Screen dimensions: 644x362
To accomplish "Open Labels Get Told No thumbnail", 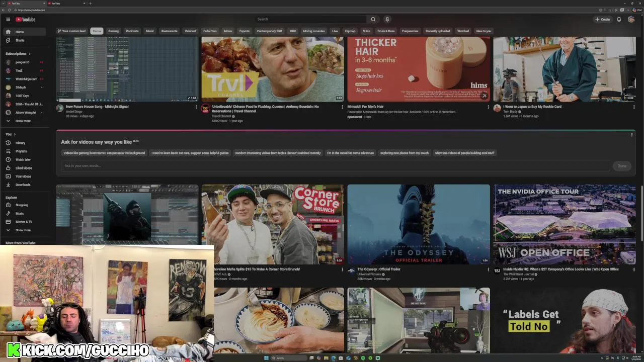I will coord(565,321).
